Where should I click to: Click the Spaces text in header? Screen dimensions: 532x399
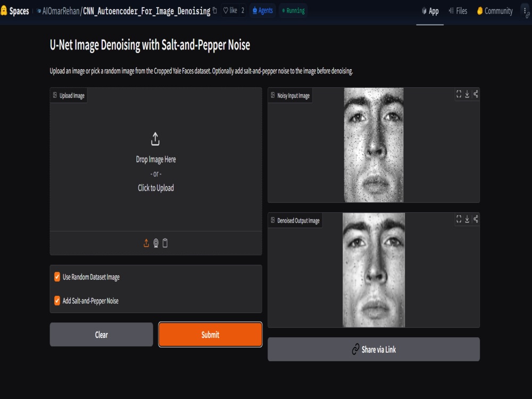pos(19,11)
